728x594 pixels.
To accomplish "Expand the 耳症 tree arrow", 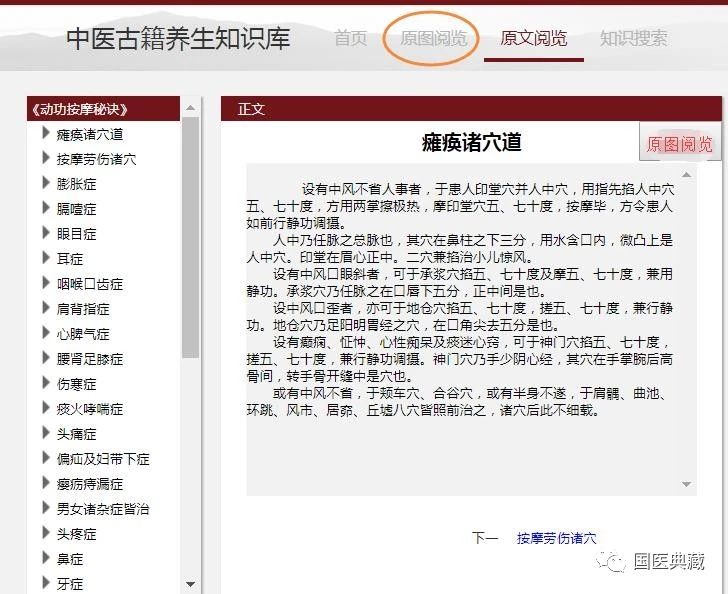I will click(x=46, y=258).
